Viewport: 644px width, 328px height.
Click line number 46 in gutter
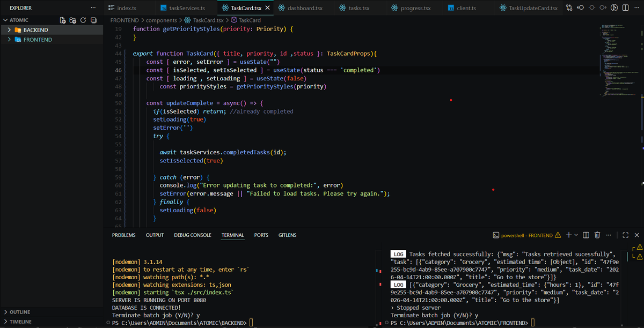(x=118, y=70)
